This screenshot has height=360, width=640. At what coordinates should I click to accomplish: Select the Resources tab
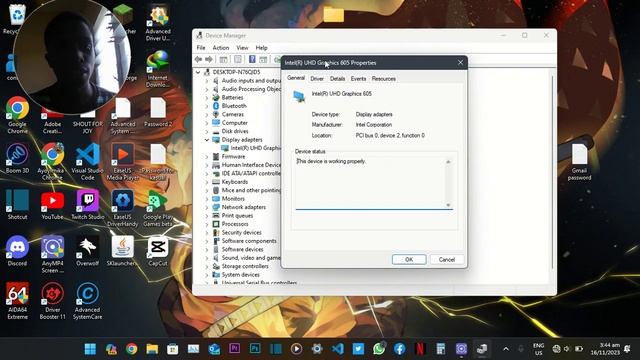pyautogui.click(x=383, y=79)
